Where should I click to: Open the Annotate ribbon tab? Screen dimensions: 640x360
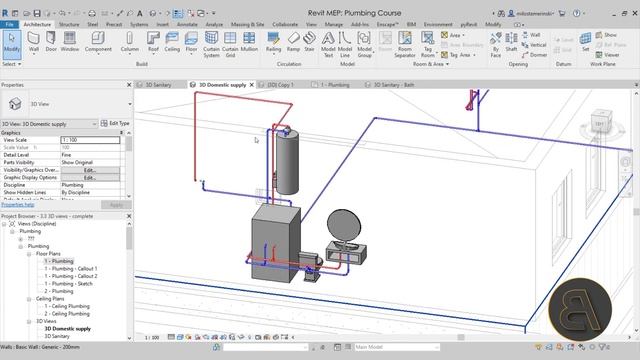tap(187, 24)
